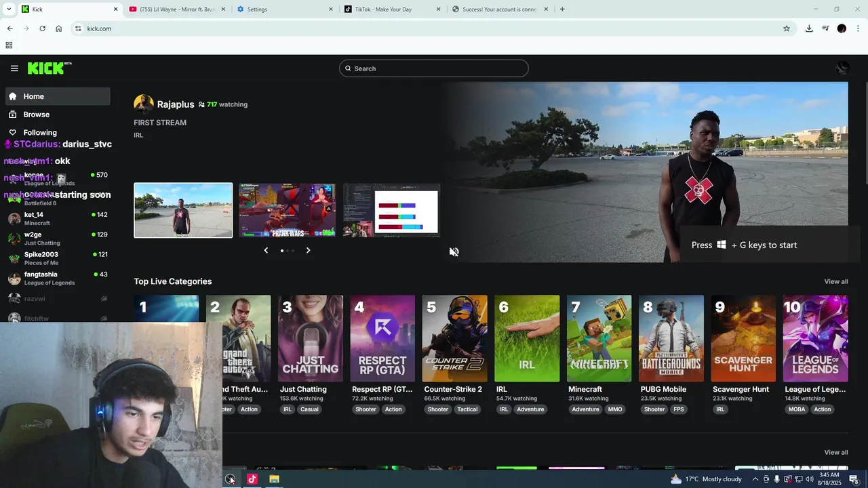868x488 pixels.
Task: Click the microphone tray icon
Action: pyautogui.click(x=777, y=479)
